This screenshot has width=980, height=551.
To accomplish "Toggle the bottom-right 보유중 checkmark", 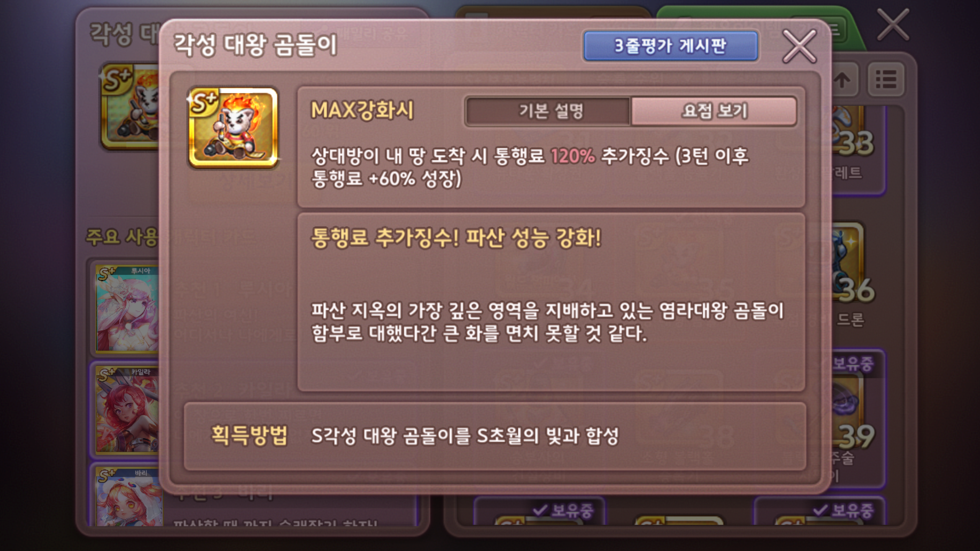I will point(843,510).
